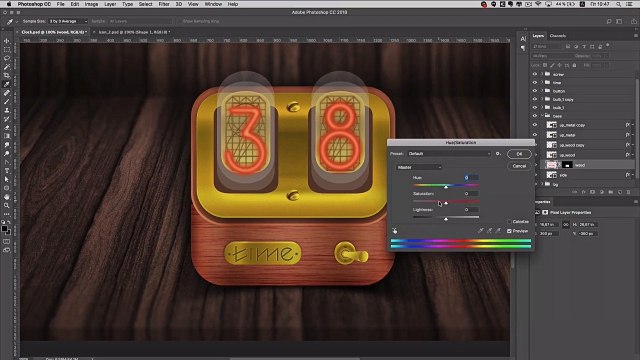Uncheck the Preview checkbox
The width and height of the screenshot is (640, 360).
click(509, 231)
